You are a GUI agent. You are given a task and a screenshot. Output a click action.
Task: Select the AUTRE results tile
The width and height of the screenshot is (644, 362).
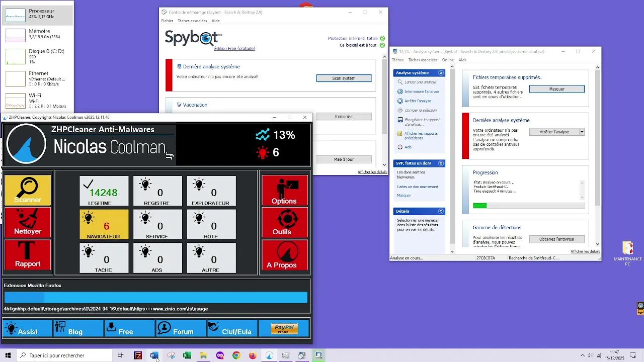[211, 258]
